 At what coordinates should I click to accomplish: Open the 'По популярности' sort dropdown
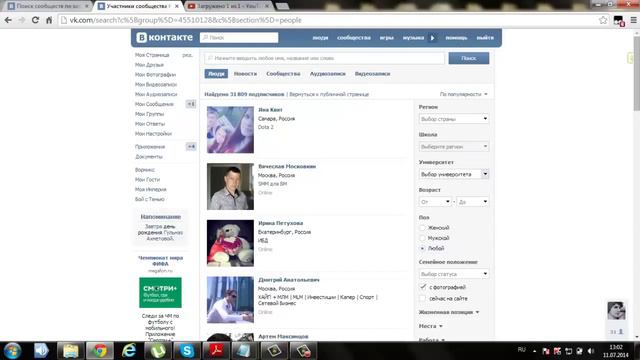point(463,94)
